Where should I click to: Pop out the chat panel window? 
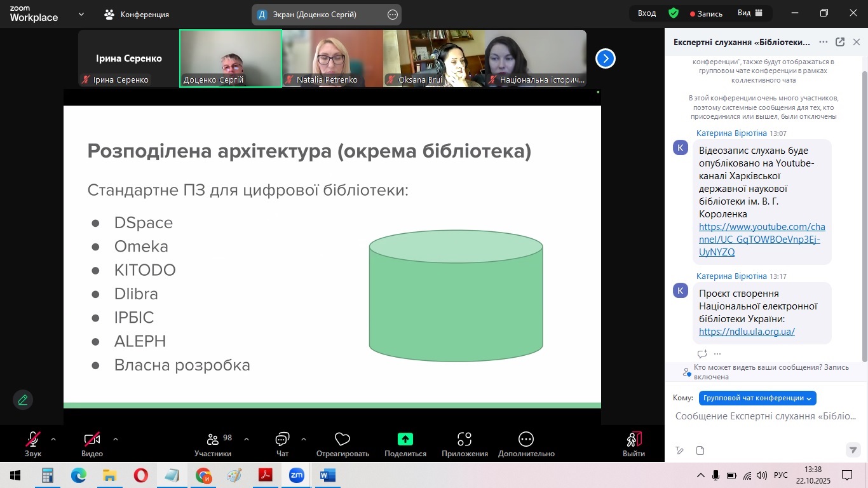(x=839, y=42)
